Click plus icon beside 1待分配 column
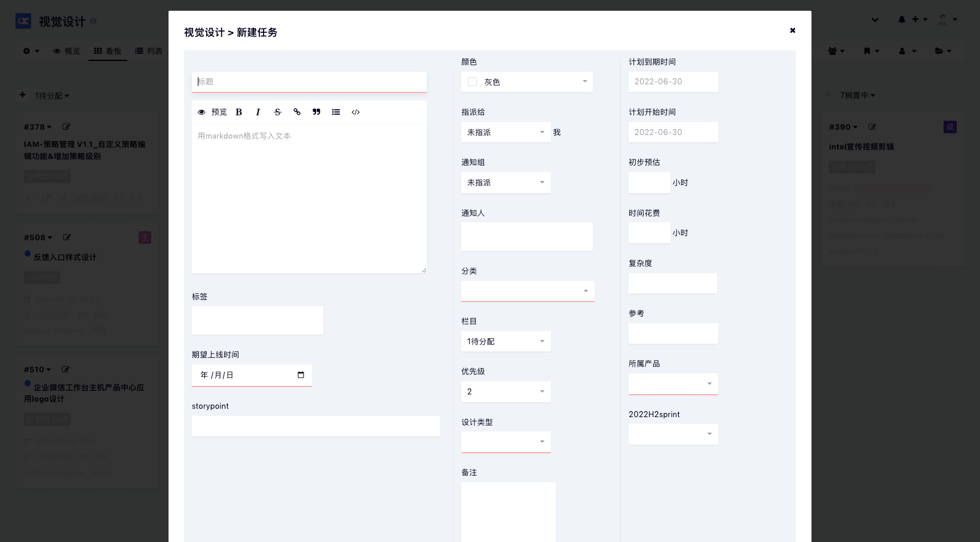The width and height of the screenshot is (980, 542). point(22,95)
